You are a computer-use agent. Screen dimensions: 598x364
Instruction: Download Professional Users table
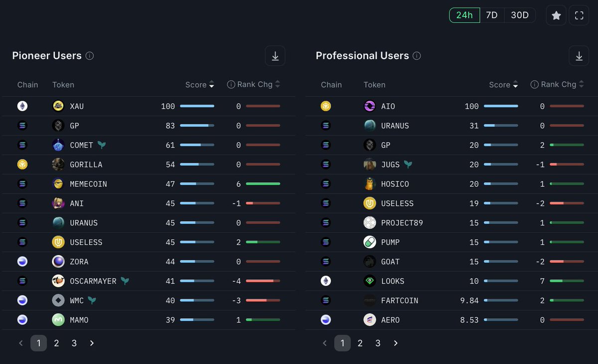click(579, 56)
